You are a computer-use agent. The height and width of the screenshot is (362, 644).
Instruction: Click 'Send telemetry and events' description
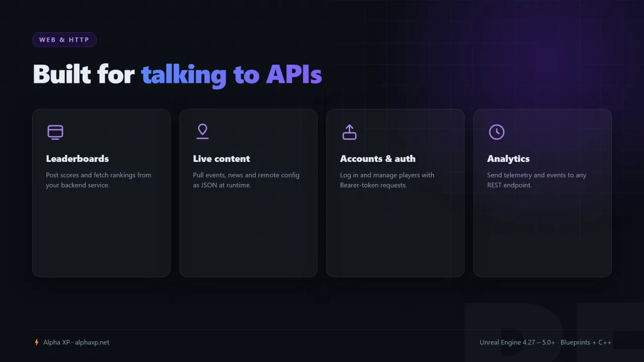tap(536, 180)
